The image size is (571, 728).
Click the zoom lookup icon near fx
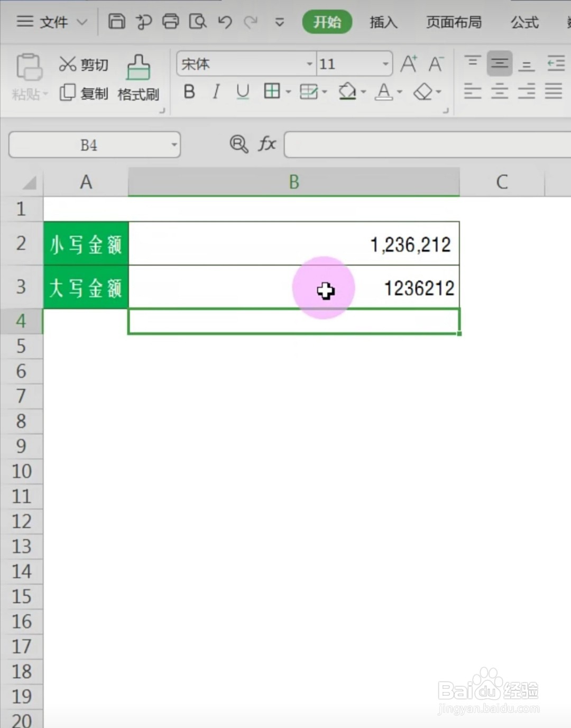238,144
